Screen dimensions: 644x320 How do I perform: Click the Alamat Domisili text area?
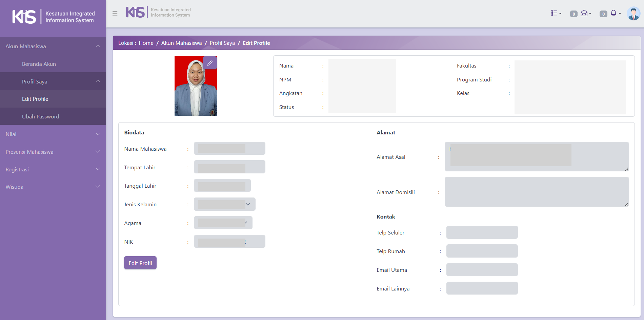pos(536,192)
